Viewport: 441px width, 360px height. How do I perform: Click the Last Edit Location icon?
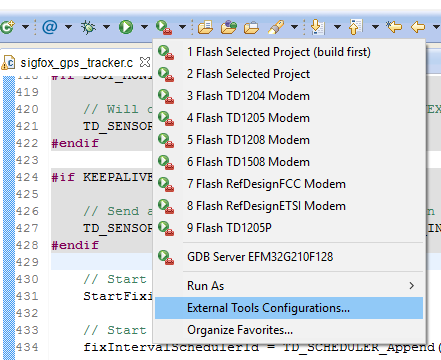click(394, 27)
